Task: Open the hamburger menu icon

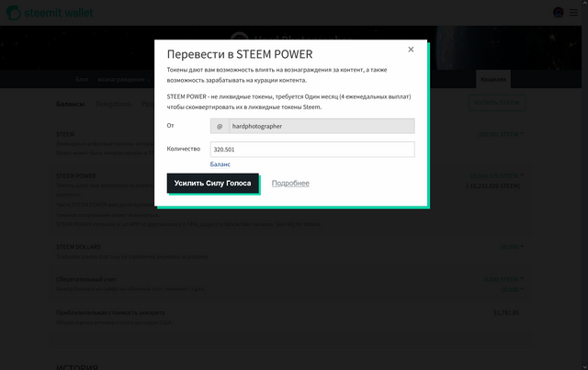Action: tap(573, 13)
